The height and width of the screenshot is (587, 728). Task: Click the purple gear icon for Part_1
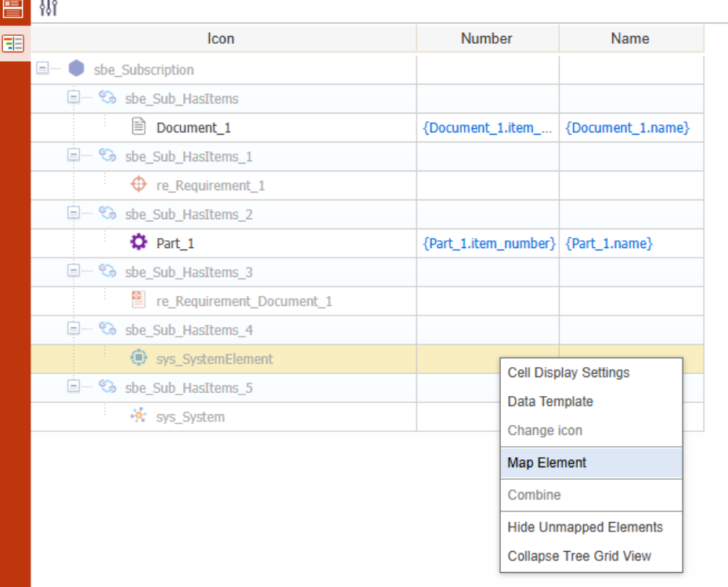[139, 243]
